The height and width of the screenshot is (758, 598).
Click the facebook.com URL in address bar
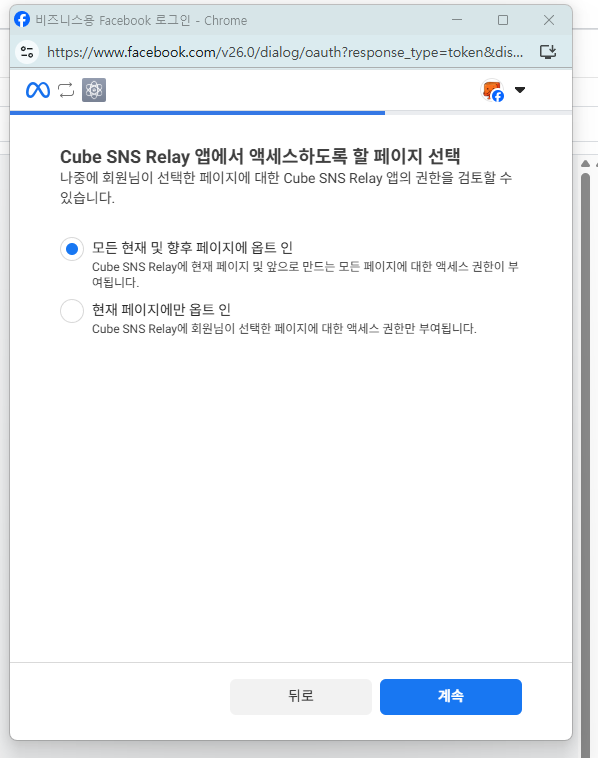285,52
